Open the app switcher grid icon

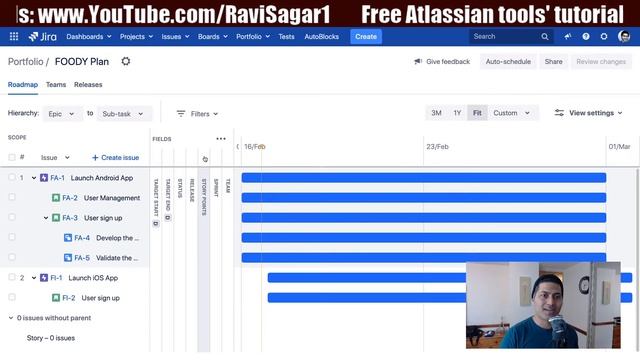tap(14, 37)
